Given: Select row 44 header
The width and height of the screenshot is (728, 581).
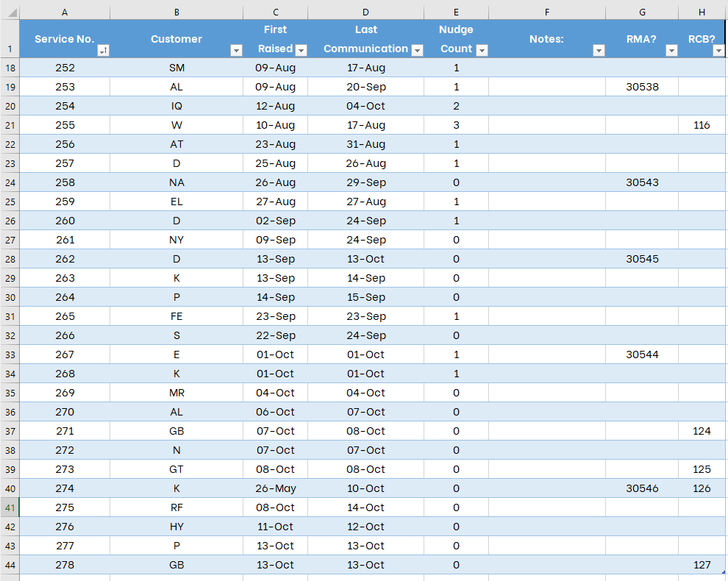Looking at the screenshot, I should [10, 565].
